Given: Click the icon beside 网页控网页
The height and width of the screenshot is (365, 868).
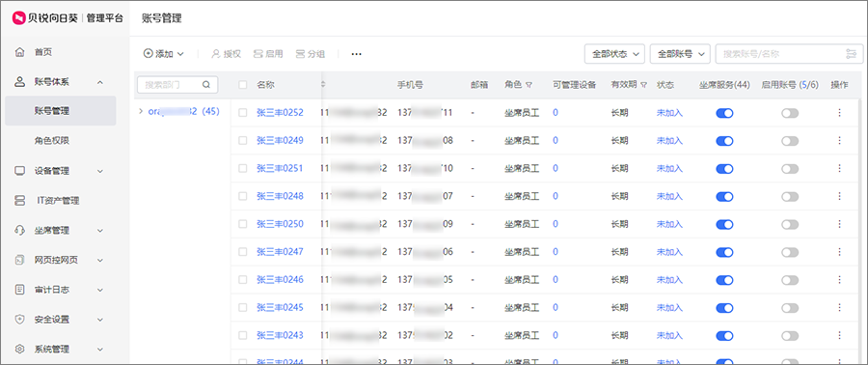Looking at the screenshot, I should (x=20, y=260).
